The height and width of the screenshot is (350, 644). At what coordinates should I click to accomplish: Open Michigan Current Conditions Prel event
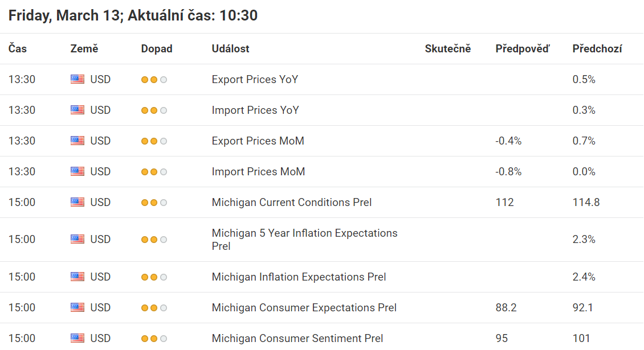(x=292, y=202)
